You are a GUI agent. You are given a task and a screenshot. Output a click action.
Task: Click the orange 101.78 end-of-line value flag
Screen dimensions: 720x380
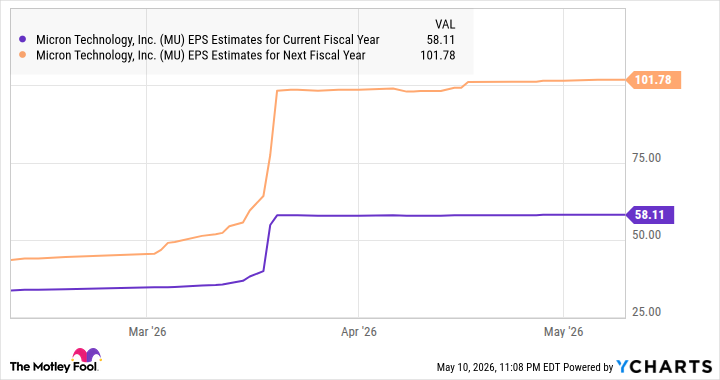654,80
